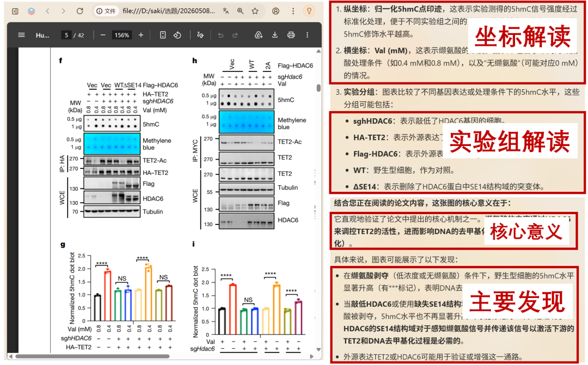Rotate the PDF counterclockwise
This screenshot has height=365, width=588.
tap(177, 35)
